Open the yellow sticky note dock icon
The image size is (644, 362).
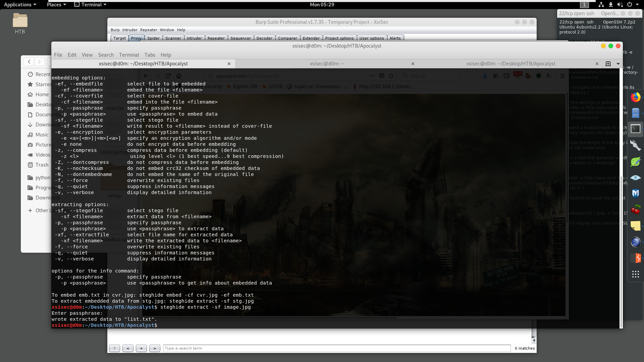click(635, 226)
